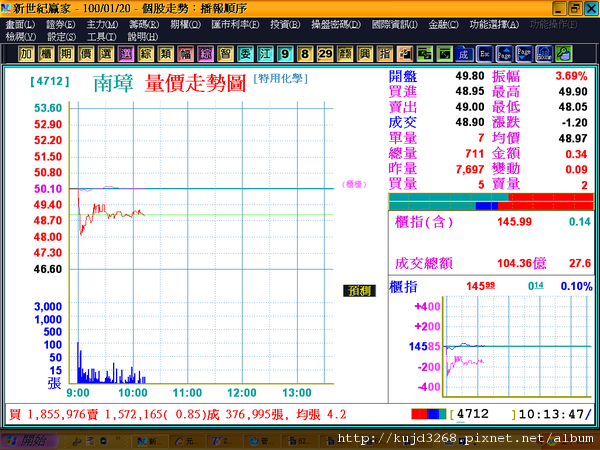Open the 設定(S) menu
This screenshot has width=600, height=450.
pos(62,37)
